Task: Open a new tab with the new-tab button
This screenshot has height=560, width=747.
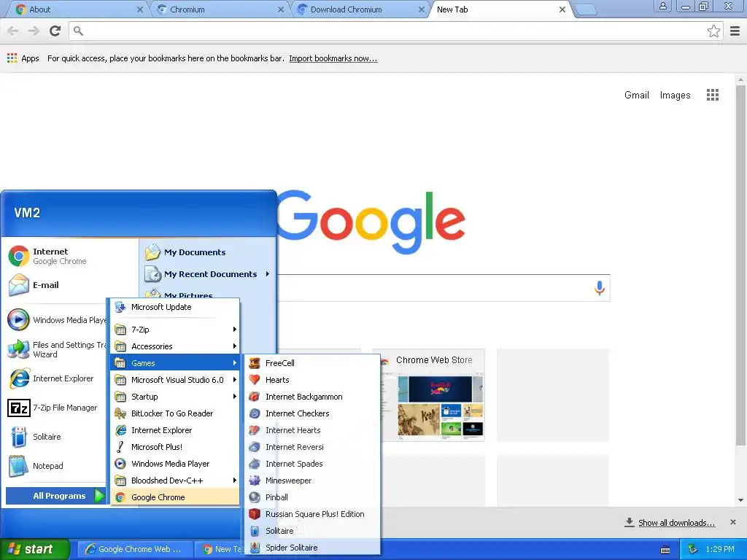Action: [586, 10]
